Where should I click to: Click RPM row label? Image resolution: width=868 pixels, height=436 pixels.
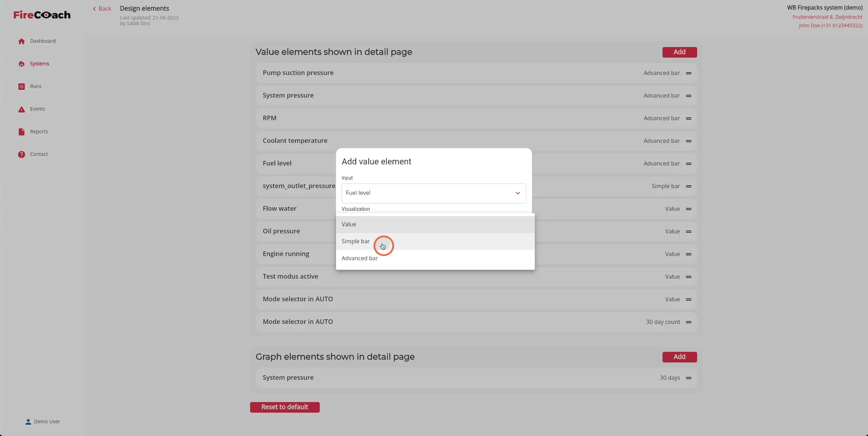click(270, 118)
